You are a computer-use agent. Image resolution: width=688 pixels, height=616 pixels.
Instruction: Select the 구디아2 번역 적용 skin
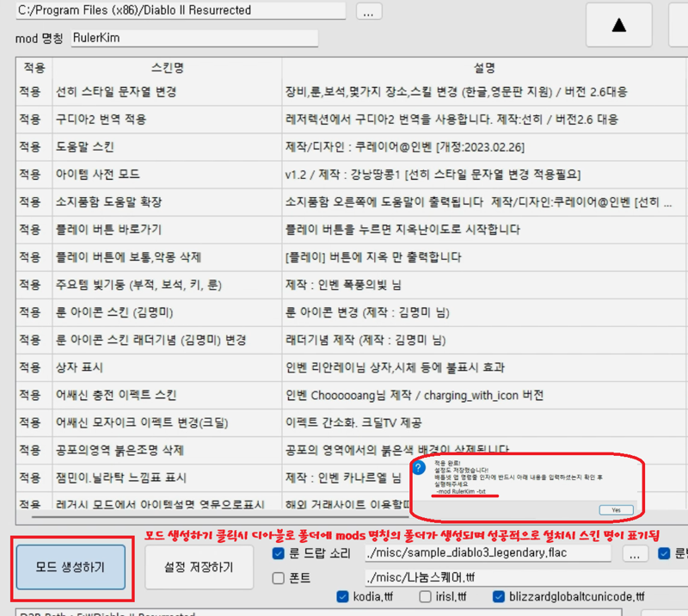[x=101, y=120]
